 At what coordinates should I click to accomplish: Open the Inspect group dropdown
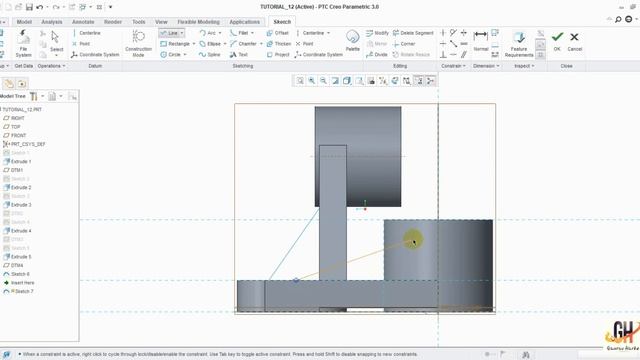(x=524, y=66)
